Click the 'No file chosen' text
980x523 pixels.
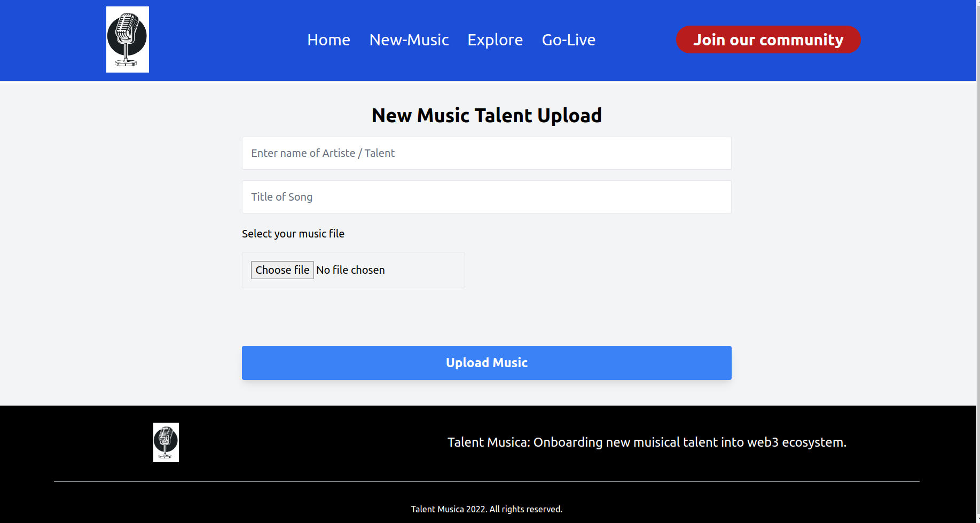[x=350, y=270]
